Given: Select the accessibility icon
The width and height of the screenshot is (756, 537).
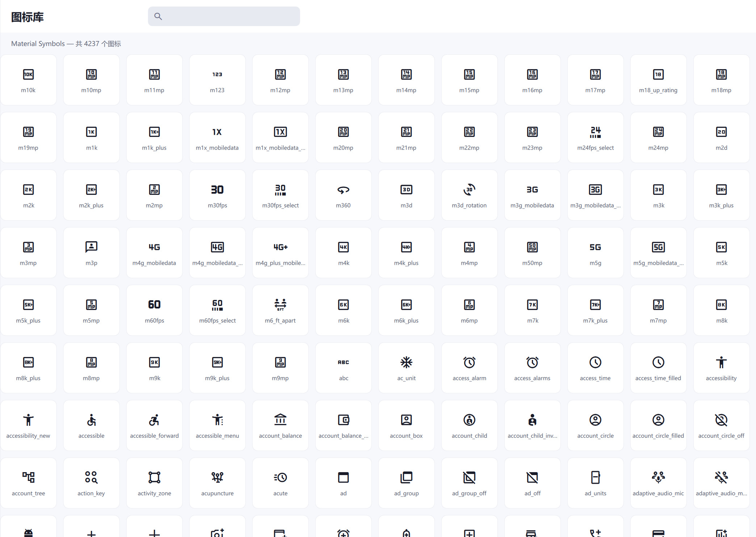Looking at the screenshot, I should 721,368.
